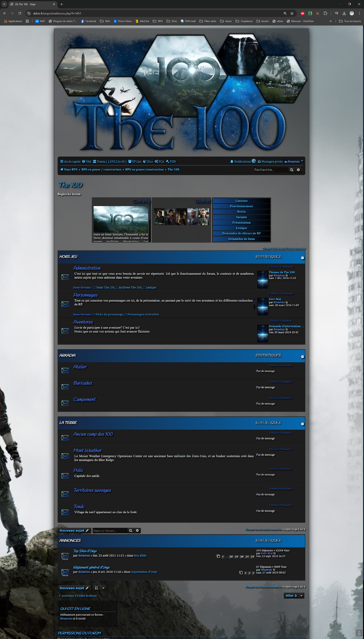
Task: Click the Contexte image thumbnail
Action: coord(121,219)
